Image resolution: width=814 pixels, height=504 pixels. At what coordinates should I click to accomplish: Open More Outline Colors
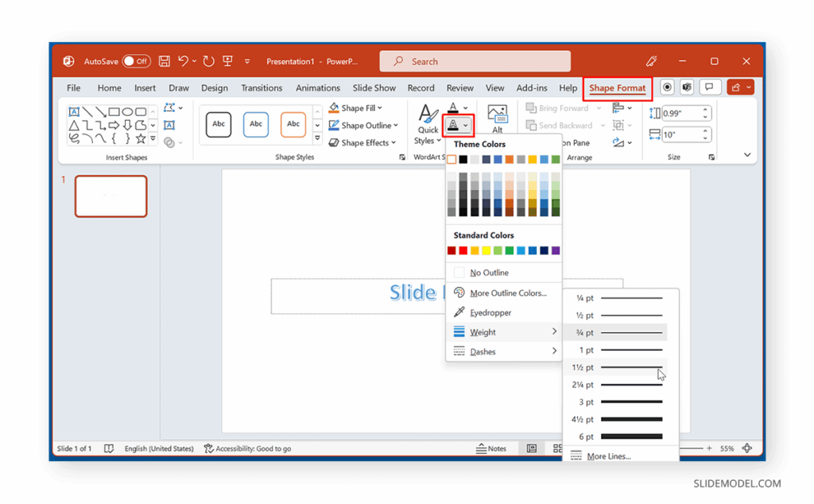point(503,293)
